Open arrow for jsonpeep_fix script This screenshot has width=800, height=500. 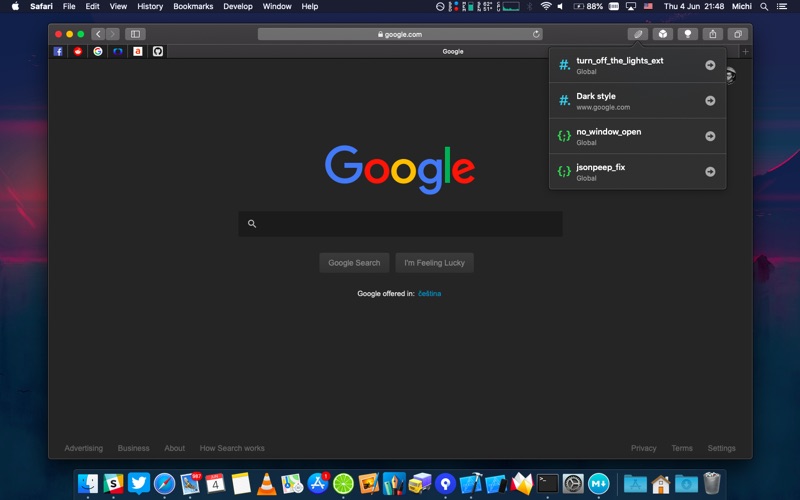710,171
